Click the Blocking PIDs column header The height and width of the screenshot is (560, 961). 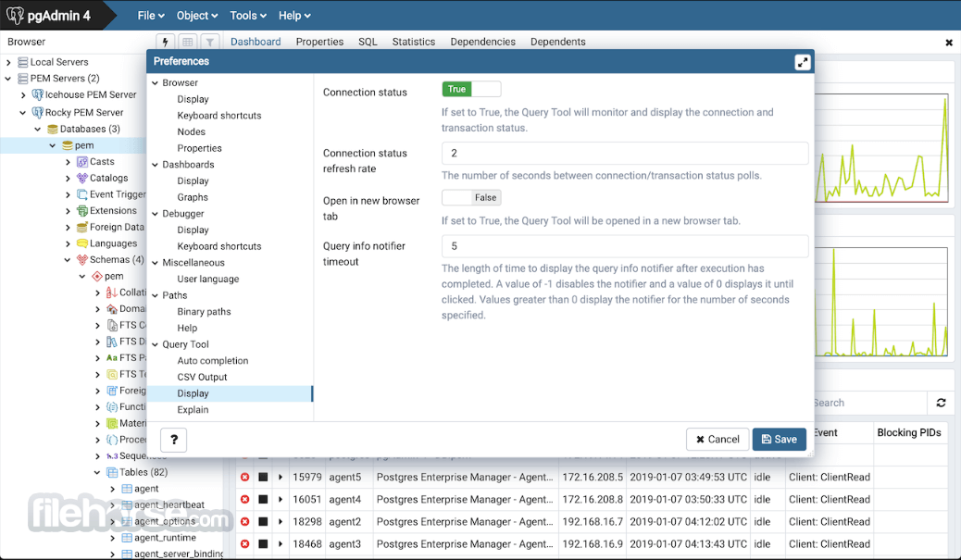[909, 432]
